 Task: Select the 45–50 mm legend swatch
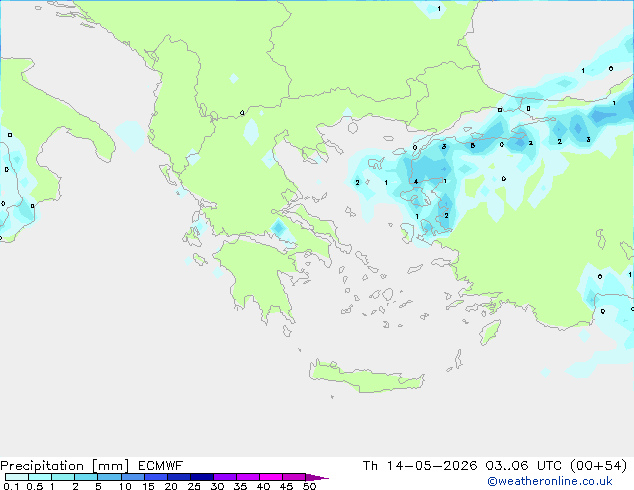pos(294,477)
